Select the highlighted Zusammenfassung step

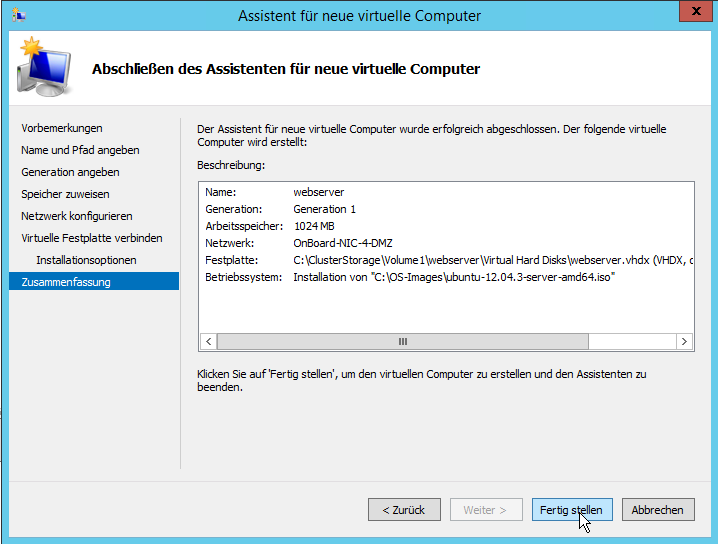[x=66, y=282]
